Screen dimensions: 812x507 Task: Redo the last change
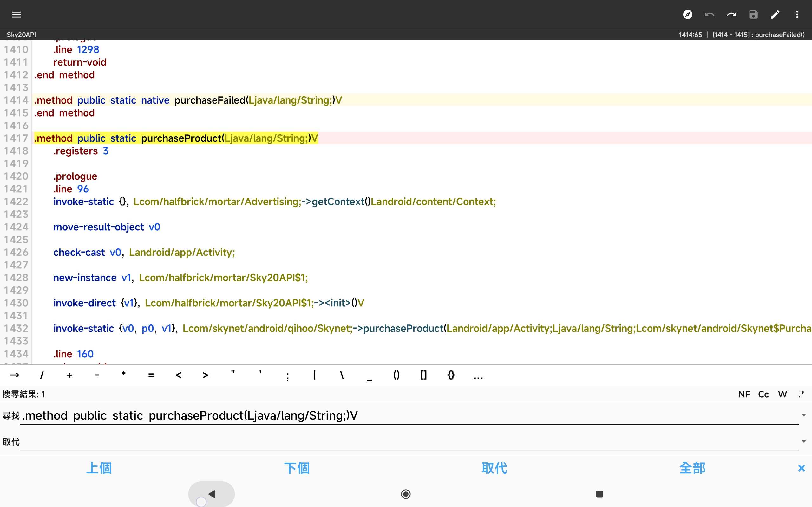[x=731, y=15]
